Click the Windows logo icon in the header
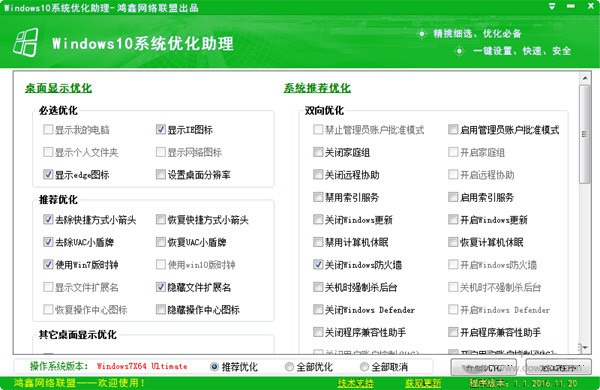The image size is (600, 390). (26, 42)
